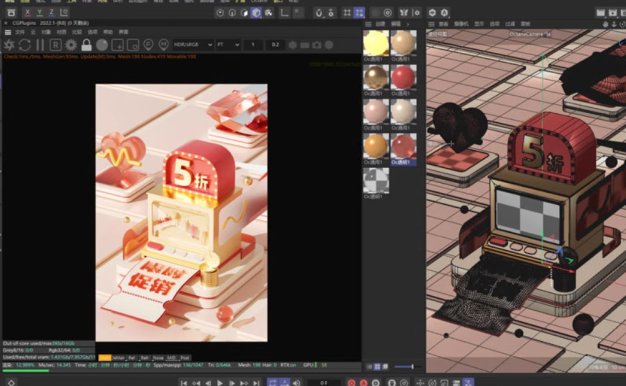The width and height of the screenshot is (626, 386).
Task: Click the move keyframe position icon
Action: [x=420, y=383]
